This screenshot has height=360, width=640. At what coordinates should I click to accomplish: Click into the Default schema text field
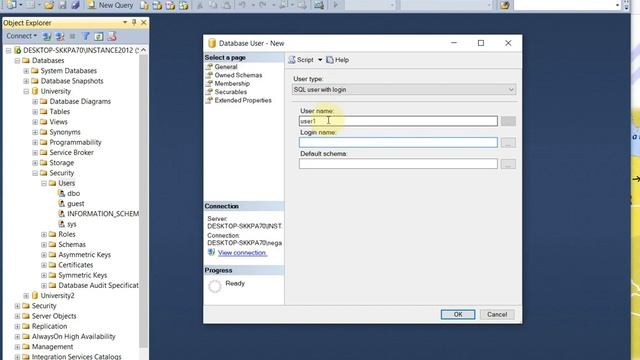coord(398,164)
